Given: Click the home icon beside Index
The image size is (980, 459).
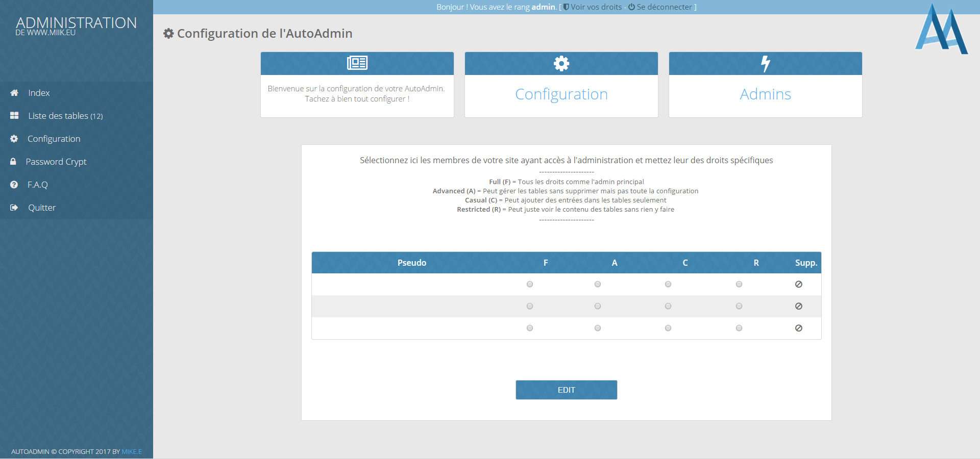Looking at the screenshot, I should pyautogui.click(x=14, y=93).
